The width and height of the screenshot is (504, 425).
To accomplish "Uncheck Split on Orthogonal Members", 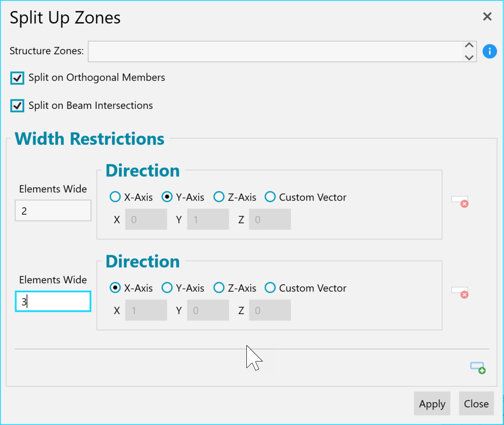I will point(17,78).
